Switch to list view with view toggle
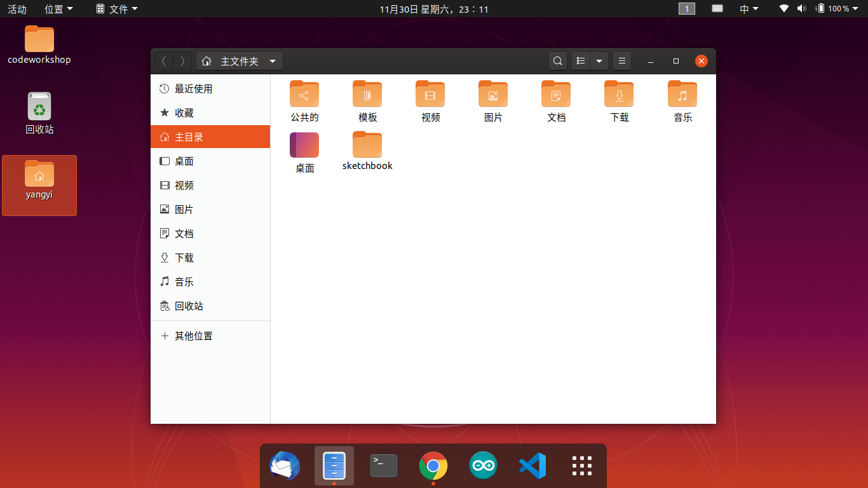Viewport: 868px width, 488px height. (581, 61)
